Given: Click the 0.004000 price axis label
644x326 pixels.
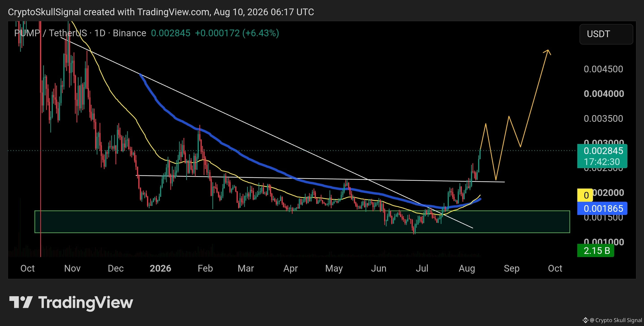Looking at the screenshot, I should pos(604,94).
